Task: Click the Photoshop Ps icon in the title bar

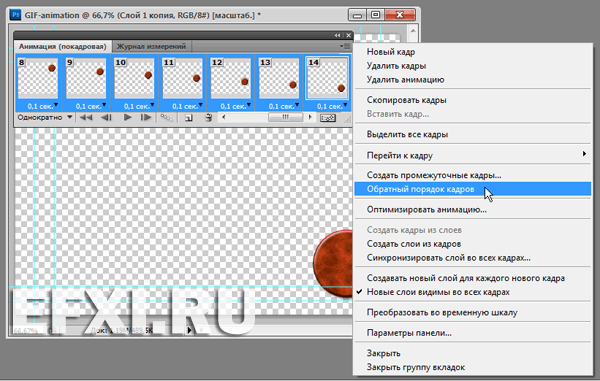Action: click(16, 15)
